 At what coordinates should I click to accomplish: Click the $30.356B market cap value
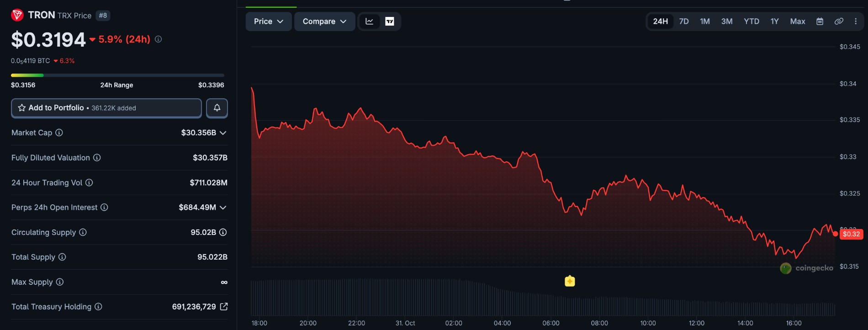(x=199, y=133)
